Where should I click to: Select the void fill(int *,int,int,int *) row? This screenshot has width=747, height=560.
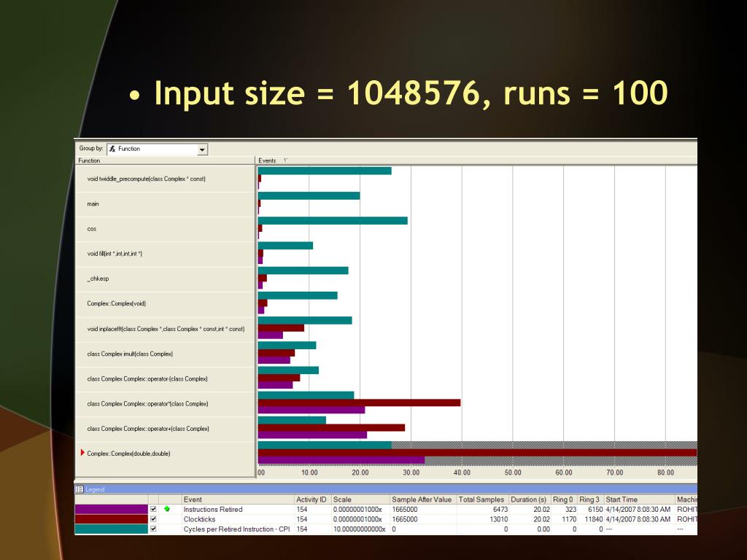point(166,254)
